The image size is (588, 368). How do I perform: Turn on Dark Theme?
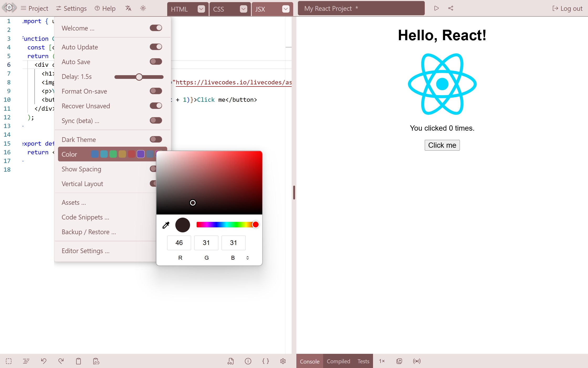click(155, 139)
